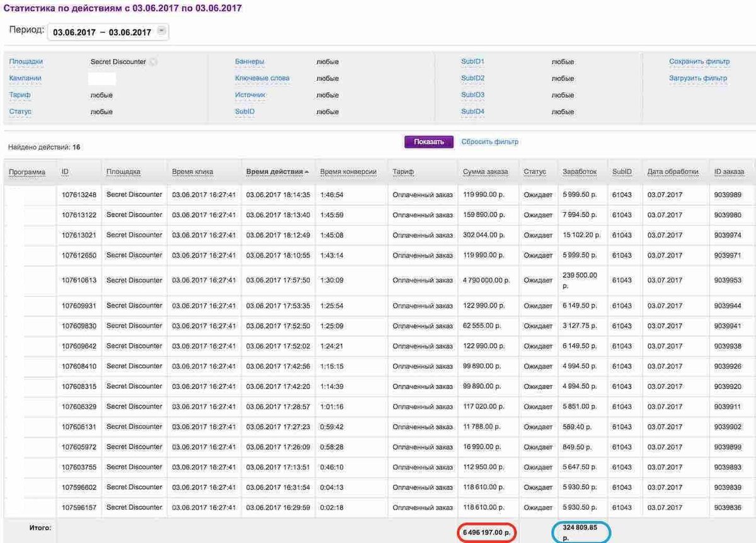Sort by the Тариф column header

(x=403, y=172)
